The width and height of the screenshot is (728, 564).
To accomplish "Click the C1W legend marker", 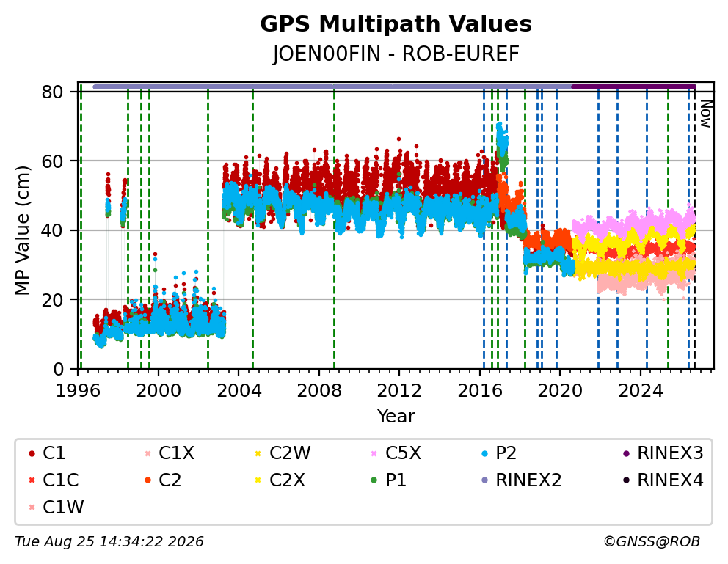I will coord(32,508).
